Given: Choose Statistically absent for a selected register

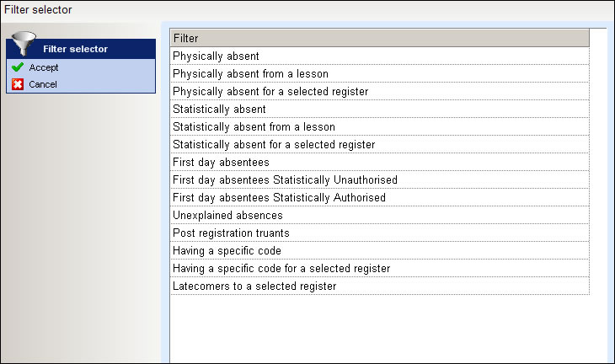Looking at the screenshot, I should [x=380, y=144].
